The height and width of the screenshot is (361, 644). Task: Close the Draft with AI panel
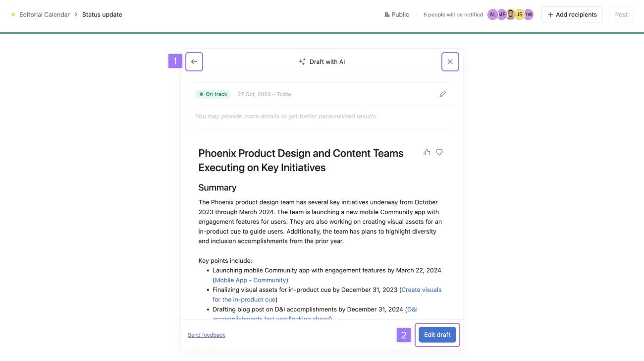[x=450, y=62]
